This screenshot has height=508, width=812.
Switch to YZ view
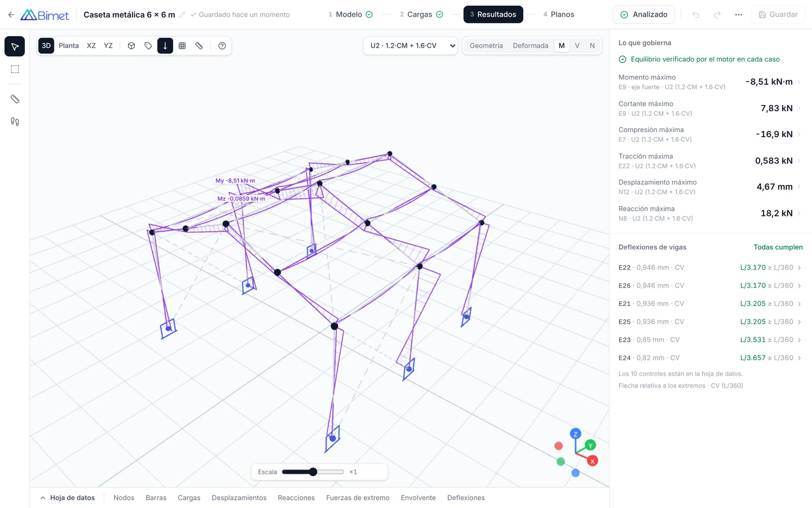108,46
